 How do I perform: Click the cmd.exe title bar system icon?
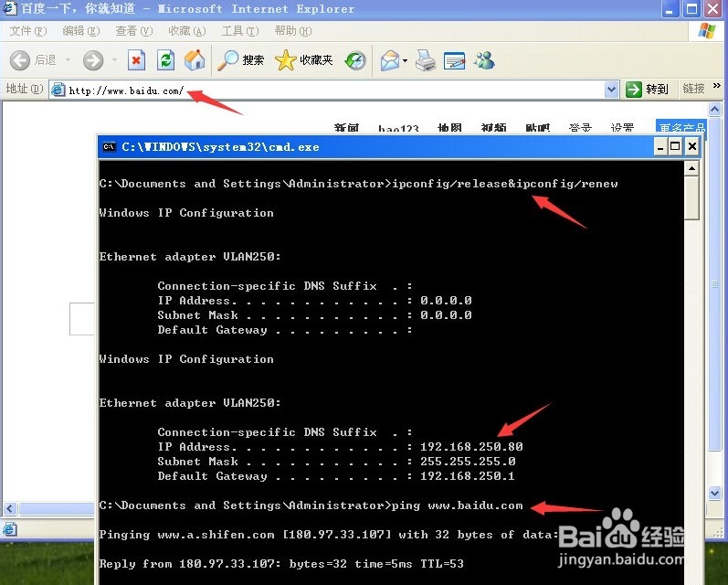(x=109, y=147)
